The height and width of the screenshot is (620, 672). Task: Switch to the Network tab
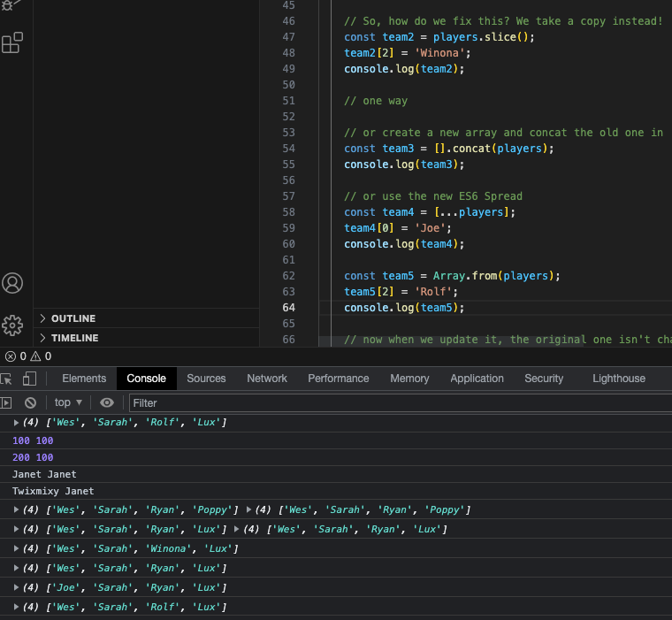tap(267, 379)
